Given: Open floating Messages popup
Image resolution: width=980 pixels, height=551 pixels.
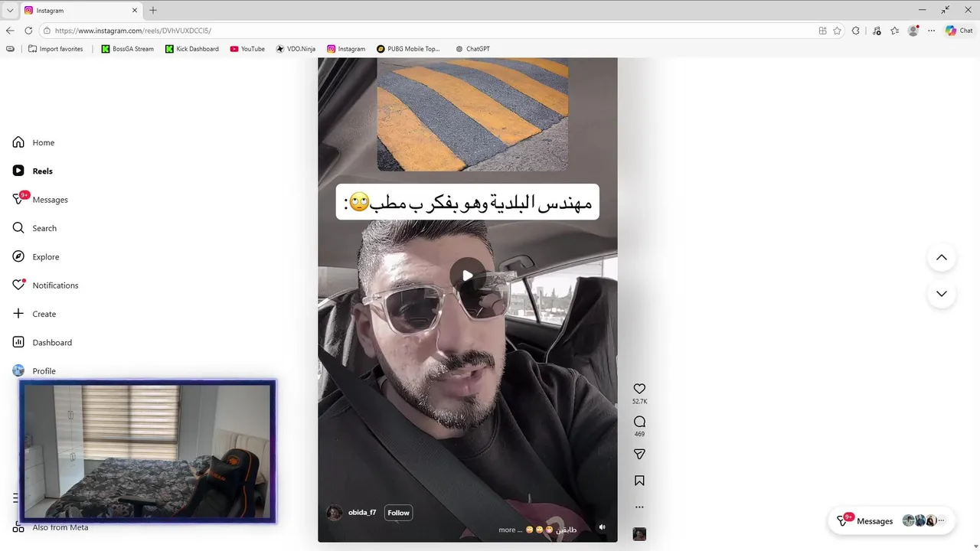Looking at the screenshot, I should coord(891,520).
